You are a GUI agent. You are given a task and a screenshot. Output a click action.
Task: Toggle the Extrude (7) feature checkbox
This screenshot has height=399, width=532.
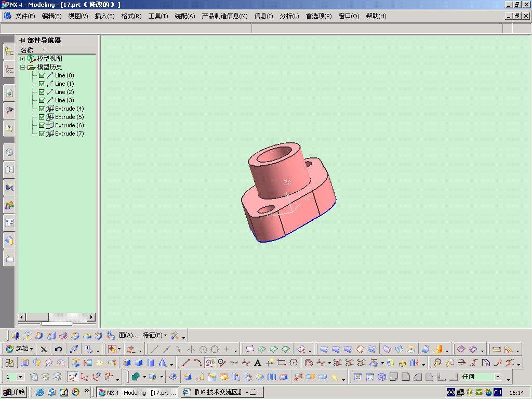click(x=42, y=134)
